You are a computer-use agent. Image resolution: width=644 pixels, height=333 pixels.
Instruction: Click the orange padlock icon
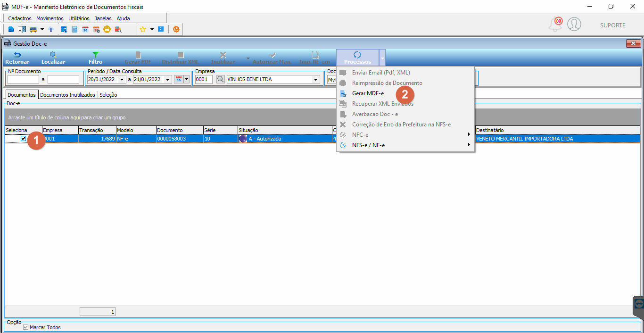pyautogui.click(x=107, y=29)
